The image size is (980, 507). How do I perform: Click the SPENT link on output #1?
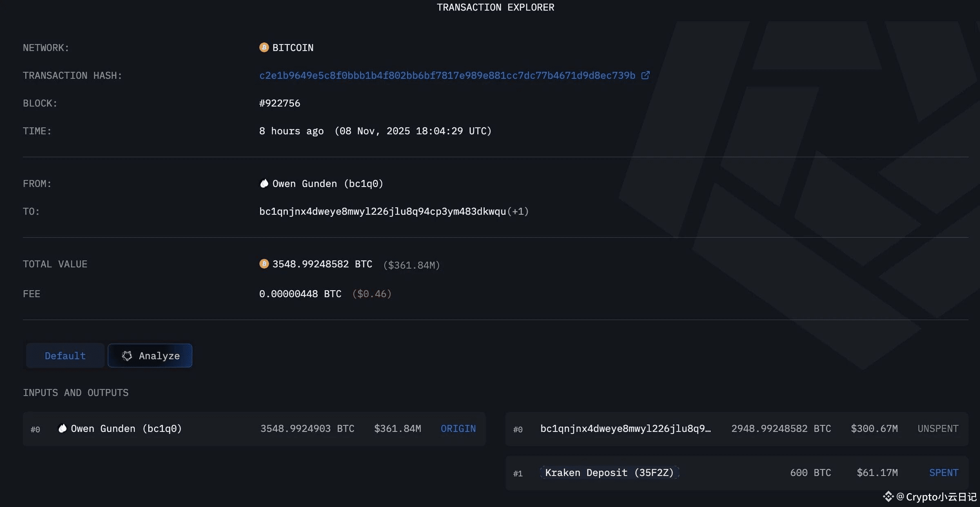pos(943,473)
